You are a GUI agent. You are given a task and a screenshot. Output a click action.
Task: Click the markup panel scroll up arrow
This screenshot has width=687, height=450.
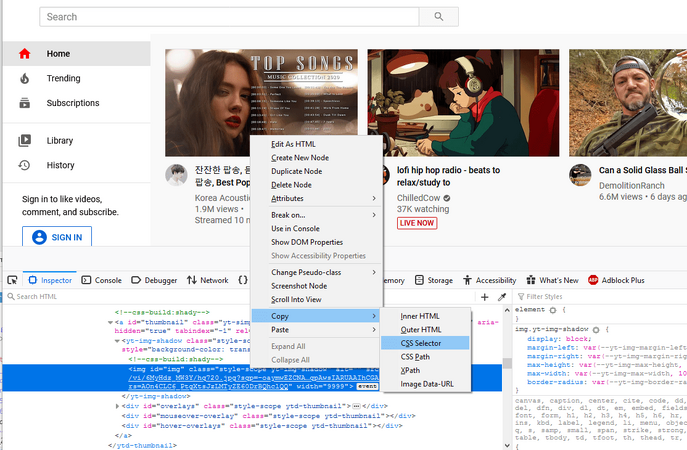pos(507,310)
